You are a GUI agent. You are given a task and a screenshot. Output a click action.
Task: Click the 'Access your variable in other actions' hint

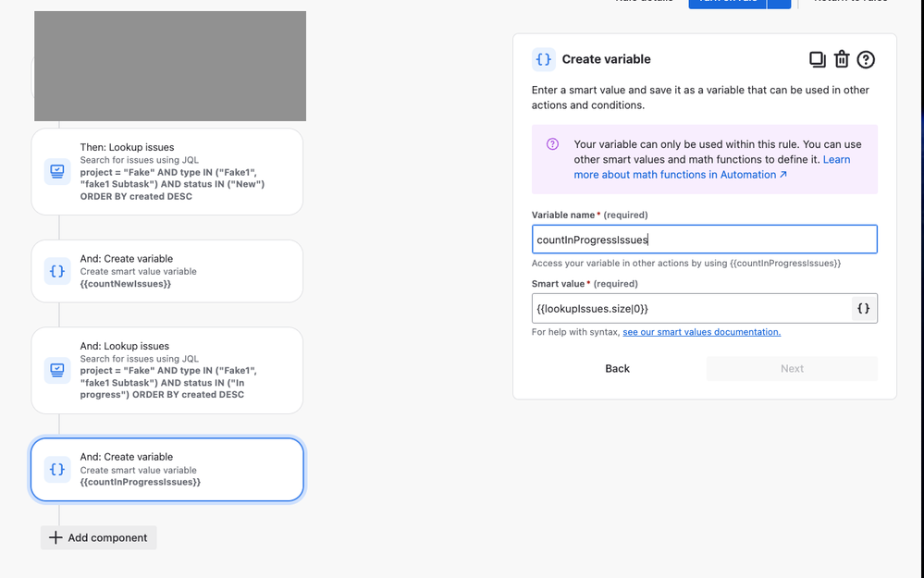[x=686, y=264]
